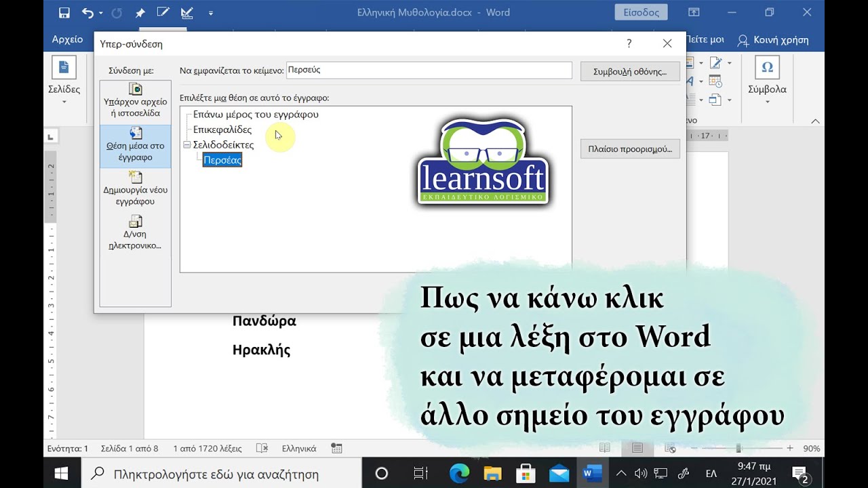Click the Πλαίσιο προορισμού... button
868x488 pixels.
(630, 149)
